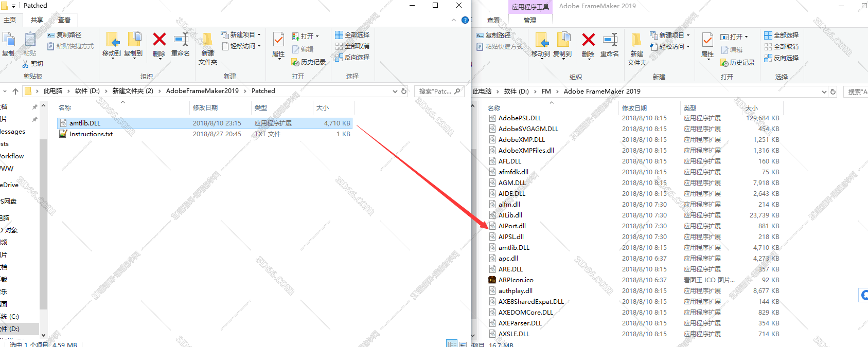This screenshot has height=347, width=868.
Task: Click refresh button in FrameMaker address bar
Action: (x=833, y=92)
